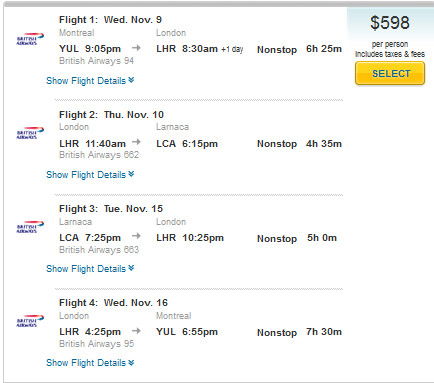Click British Airways logo for Flight 1
Image resolution: width=434 pixels, height=383 pixels.
click(30, 39)
